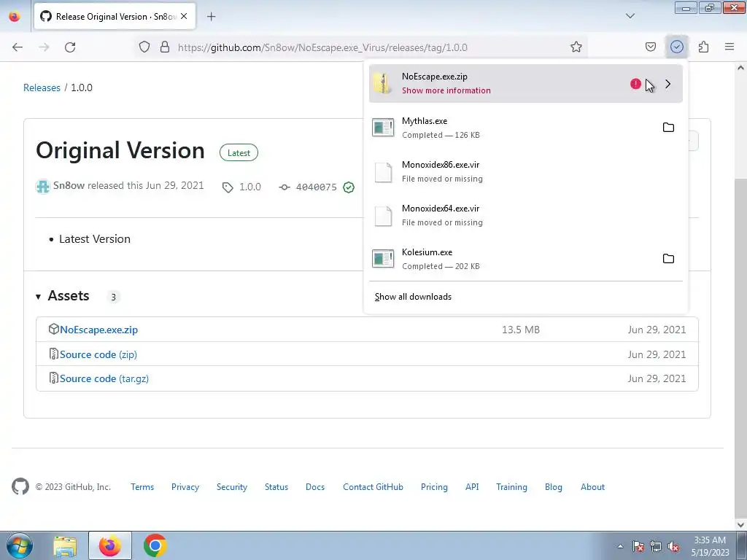
Task: Click the network status tray icon
Action: click(656, 546)
